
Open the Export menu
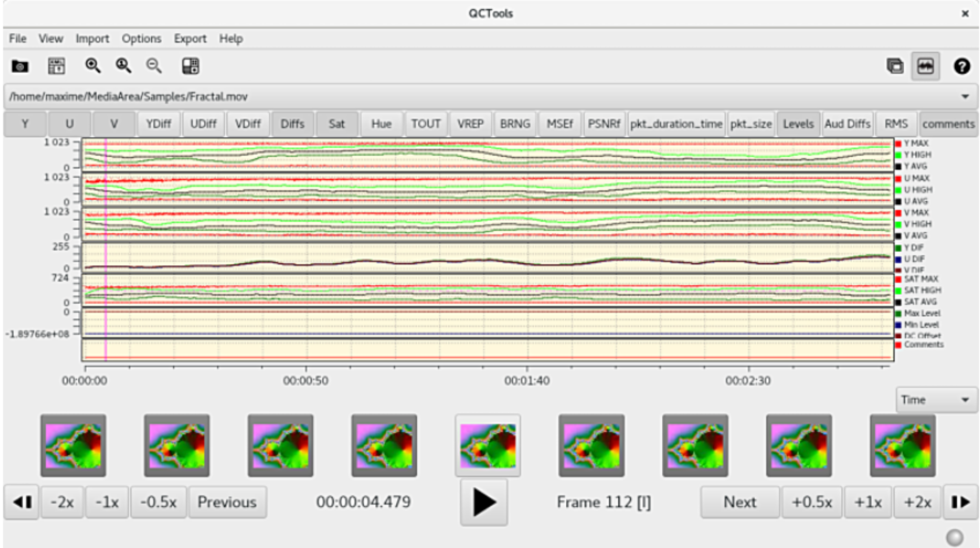190,38
